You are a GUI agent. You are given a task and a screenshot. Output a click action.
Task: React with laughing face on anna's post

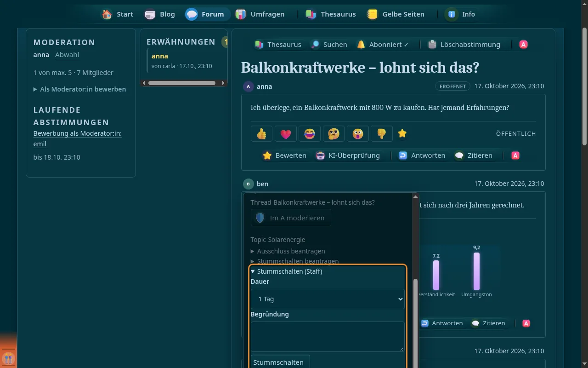[310, 134]
